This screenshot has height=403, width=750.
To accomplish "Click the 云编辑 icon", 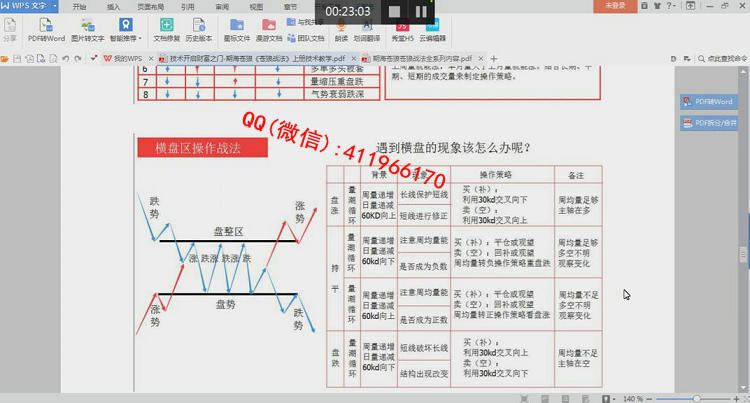I will [434, 27].
